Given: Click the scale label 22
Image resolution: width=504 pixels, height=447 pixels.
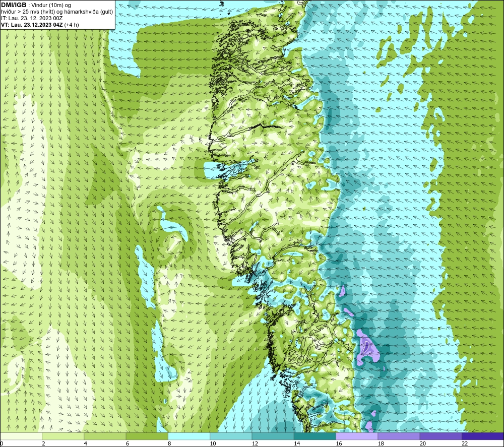Looking at the screenshot, I should [x=465, y=443].
